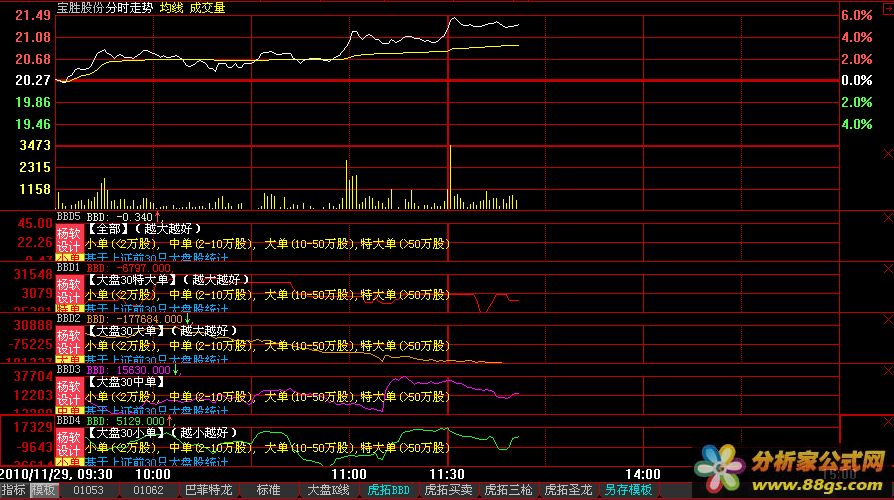Click the 10:00 time axis label
894x500 pixels.
[x=153, y=474]
